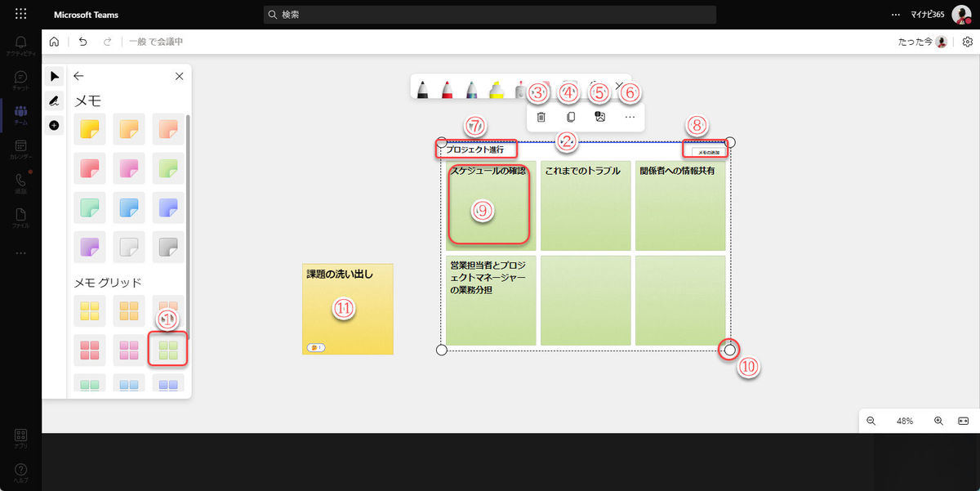Click the 48% zoom level

point(905,421)
